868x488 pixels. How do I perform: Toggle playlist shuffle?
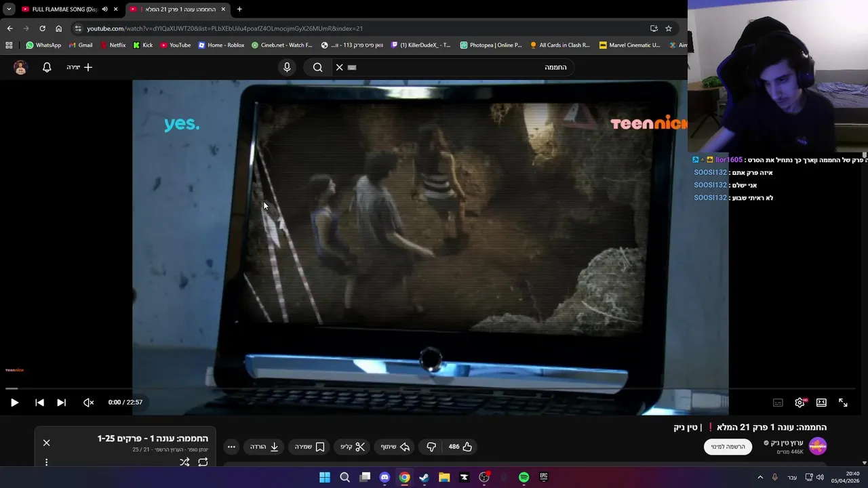[184, 462]
